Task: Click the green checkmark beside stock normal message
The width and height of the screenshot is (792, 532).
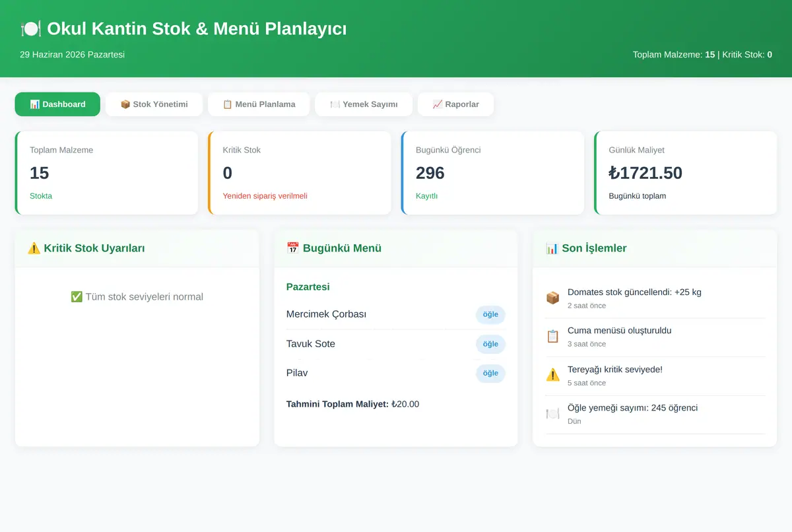Action: tap(77, 297)
